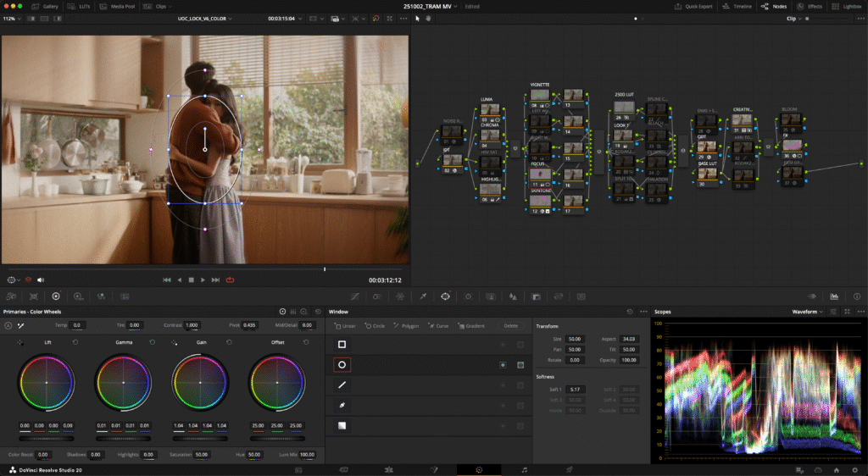Open the Qualifier eyedropper palette
This screenshot has height=476, width=868.
pos(421,296)
